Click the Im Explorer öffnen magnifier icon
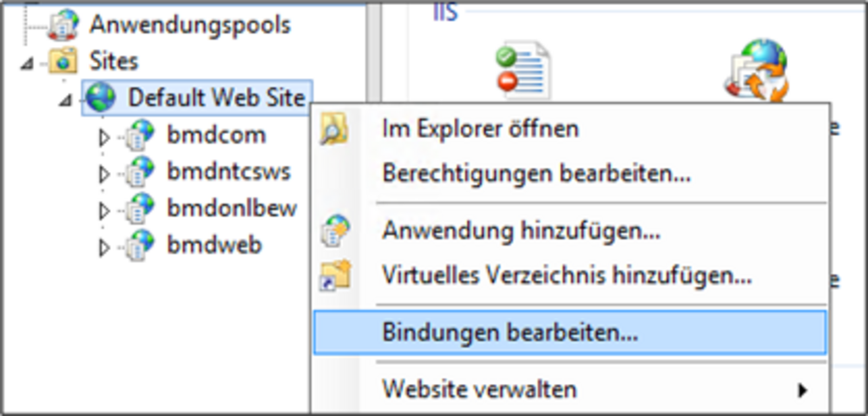 pos(334,131)
